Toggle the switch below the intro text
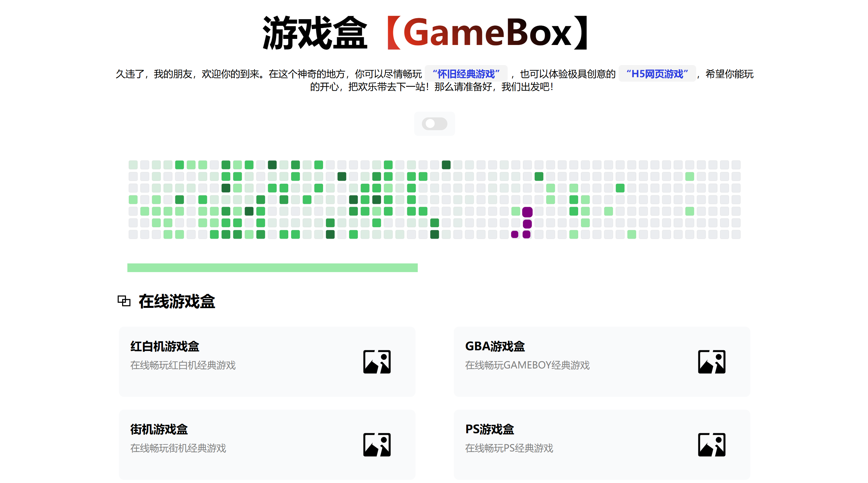 coord(434,124)
